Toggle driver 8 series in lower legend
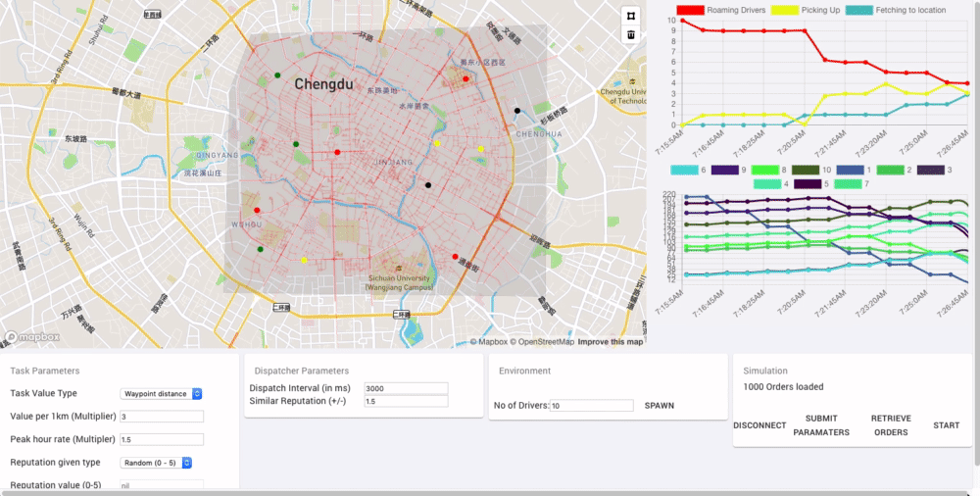980x496 pixels. [x=768, y=171]
